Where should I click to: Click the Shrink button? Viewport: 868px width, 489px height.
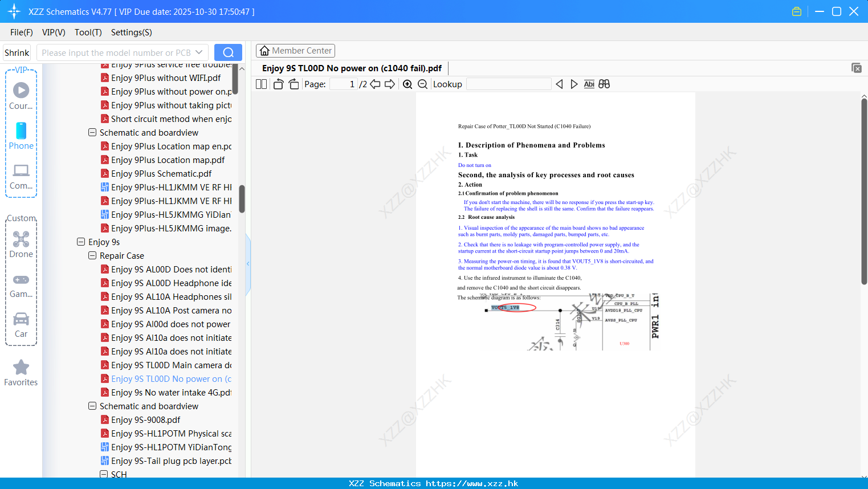tap(17, 52)
